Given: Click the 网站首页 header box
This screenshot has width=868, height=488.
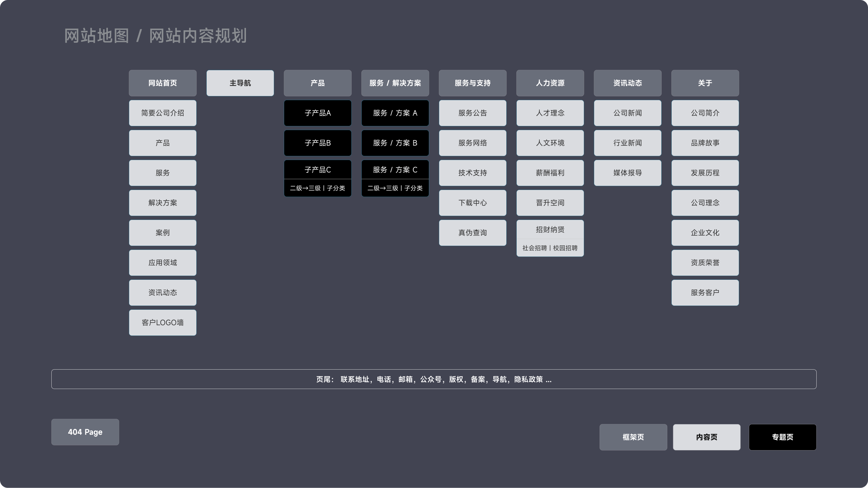Looking at the screenshot, I should [162, 83].
